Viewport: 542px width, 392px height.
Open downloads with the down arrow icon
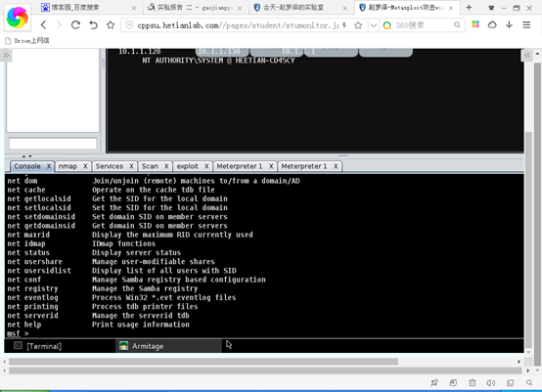click(x=509, y=24)
